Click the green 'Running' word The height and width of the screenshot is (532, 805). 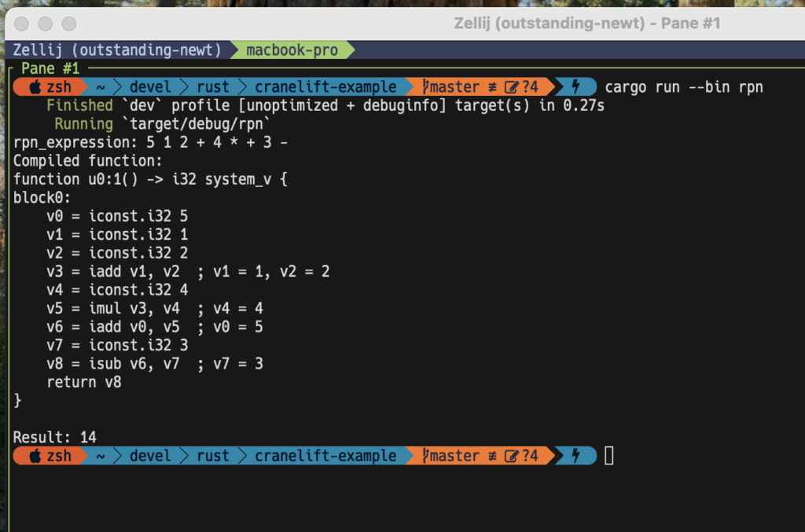coord(83,123)
